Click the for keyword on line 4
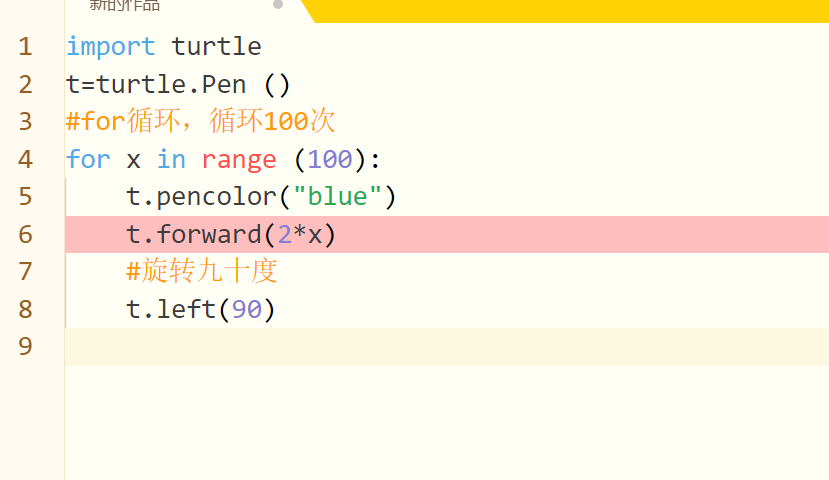 pyautogui.click(x=88, y=159)
